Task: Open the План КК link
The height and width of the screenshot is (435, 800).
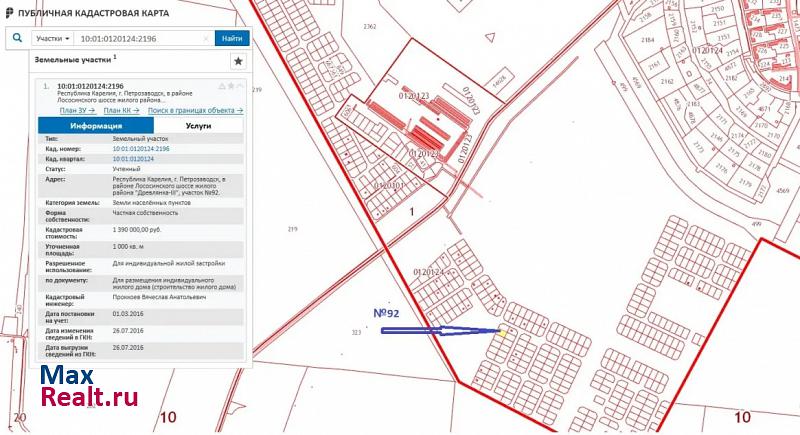Action: pyautogui.click(x=122, y=110)
